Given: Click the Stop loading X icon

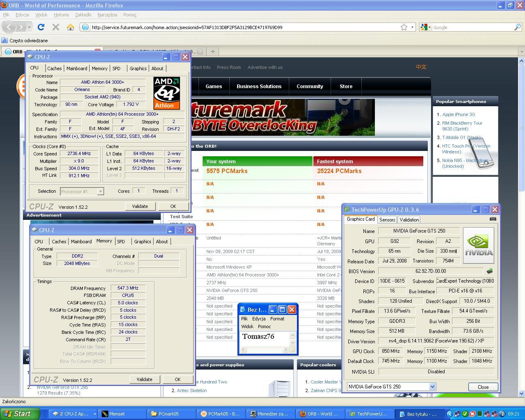Looking at the screenshot, I should pyautogui.click(x=56, y=27).
